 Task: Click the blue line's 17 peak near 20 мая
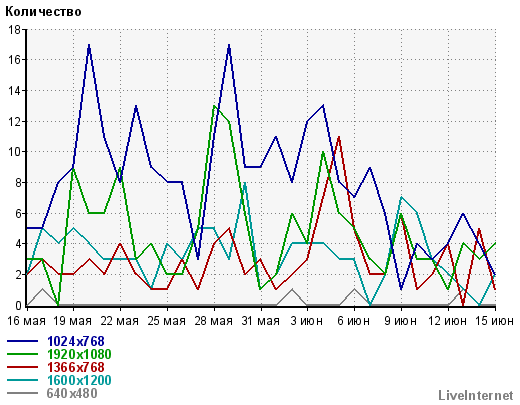coord(89,45)
